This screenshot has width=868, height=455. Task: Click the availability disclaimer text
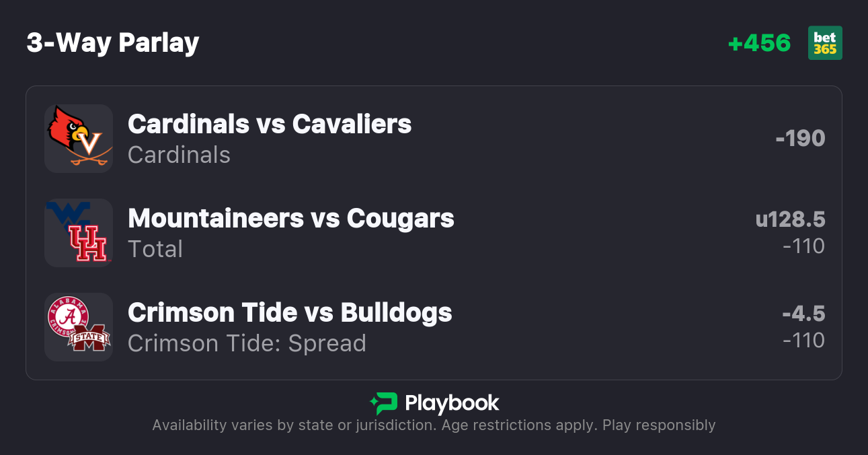434,425
